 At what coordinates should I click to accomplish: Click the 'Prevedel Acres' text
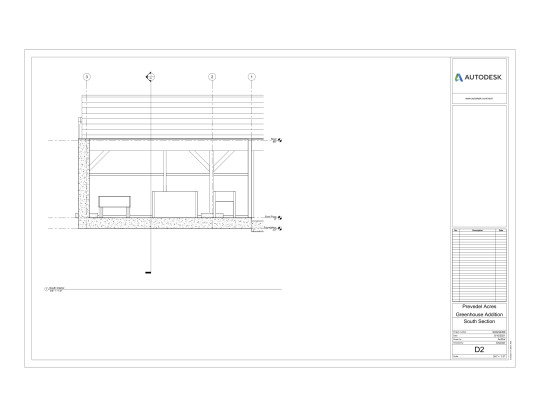479,306
